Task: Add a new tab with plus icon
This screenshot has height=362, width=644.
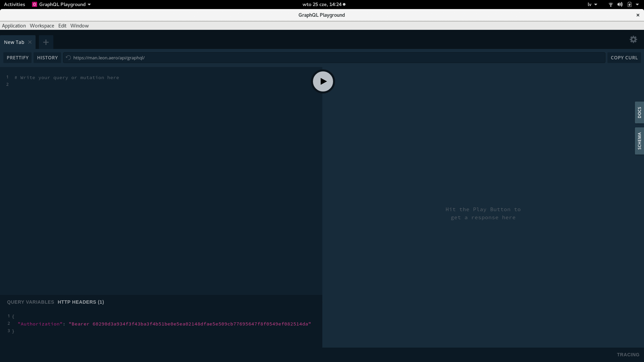Action: coord(46,42)
